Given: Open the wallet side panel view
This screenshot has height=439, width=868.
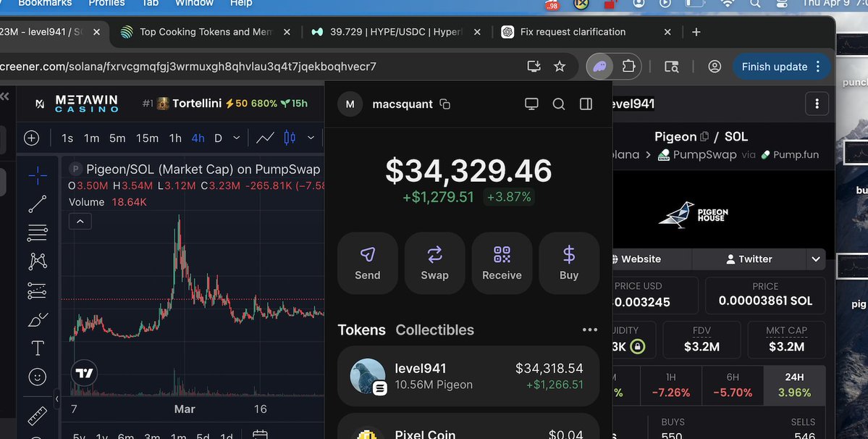Looking at the screenshot, I should (x=586, y=104).
